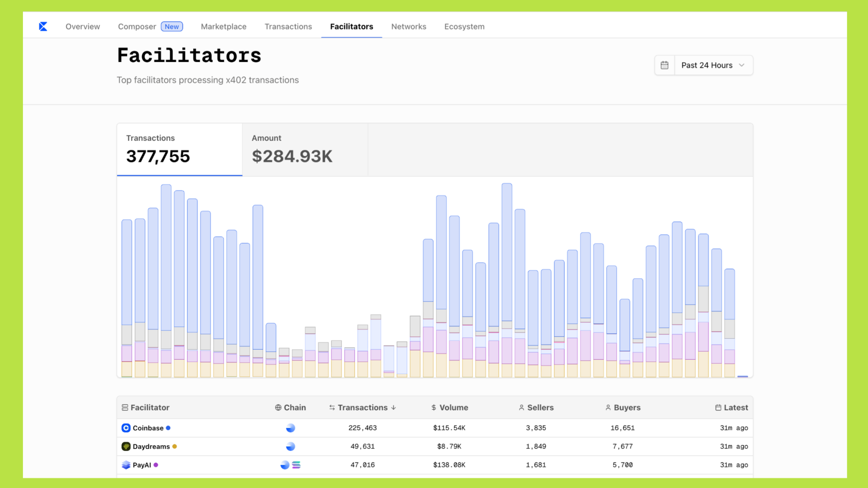Click the Coinbase facilitator logo
This screenshot has width=868, height=488.
(x=126, y=428)
